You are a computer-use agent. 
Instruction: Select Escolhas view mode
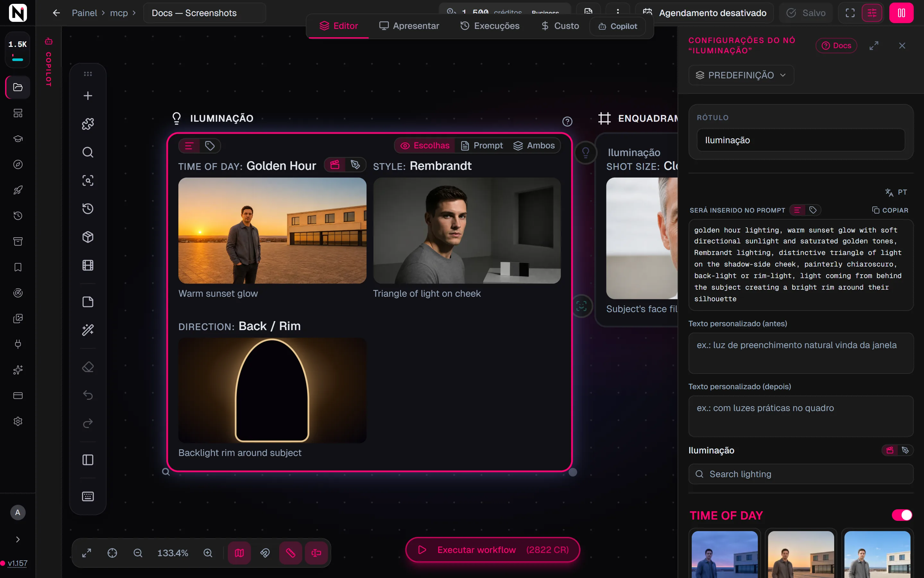pyautogui.click(x=425, y=146)
